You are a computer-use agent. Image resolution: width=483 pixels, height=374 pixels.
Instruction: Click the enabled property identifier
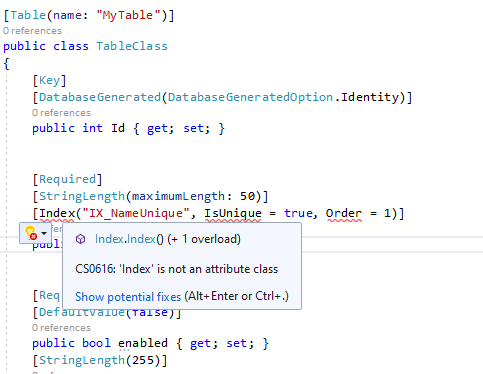coord(143,343)
